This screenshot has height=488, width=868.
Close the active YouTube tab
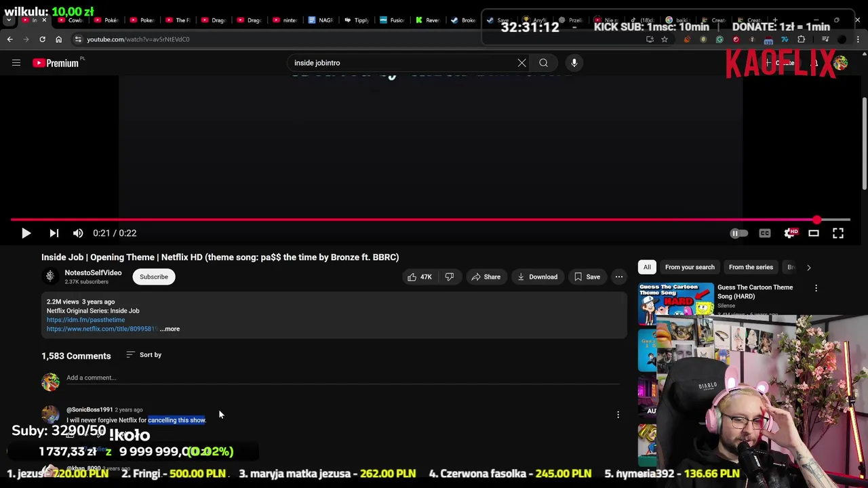(x=44, y=20)
